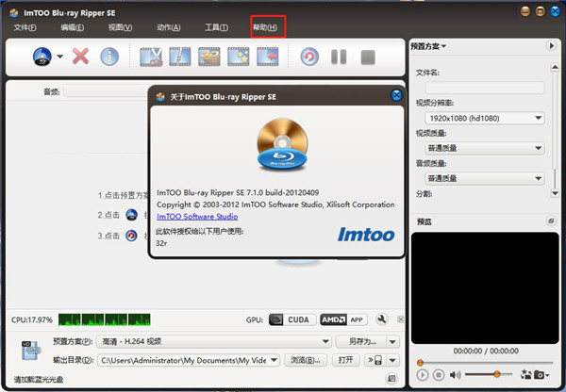566x392 pixels.
Task: Open the 动作(A) menu
Action: point(169,27)
